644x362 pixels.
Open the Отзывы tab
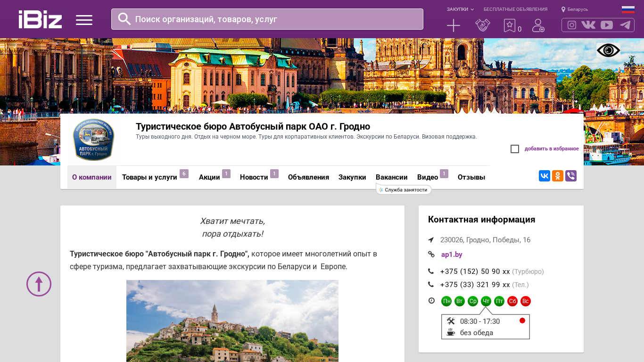tap(471, 177)
